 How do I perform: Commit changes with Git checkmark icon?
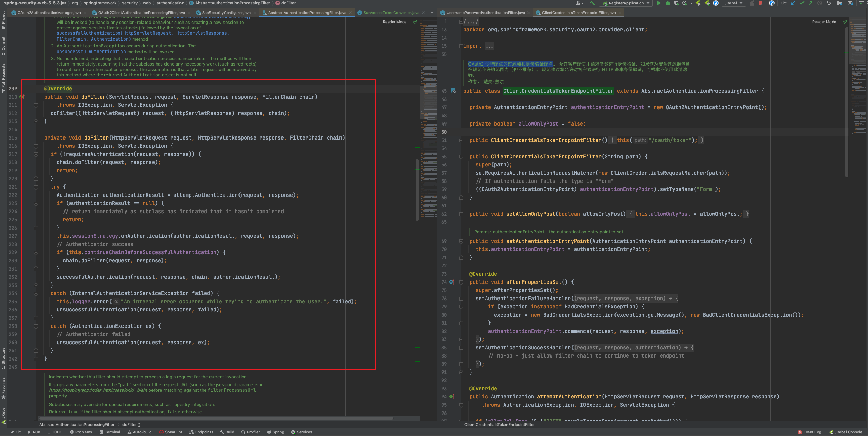pyautogui.click(x=802, y=3)
